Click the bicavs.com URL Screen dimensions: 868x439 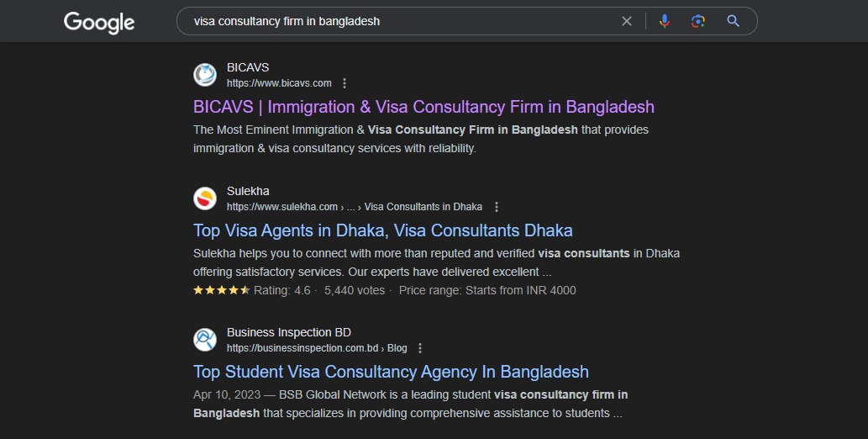[279, 83]
